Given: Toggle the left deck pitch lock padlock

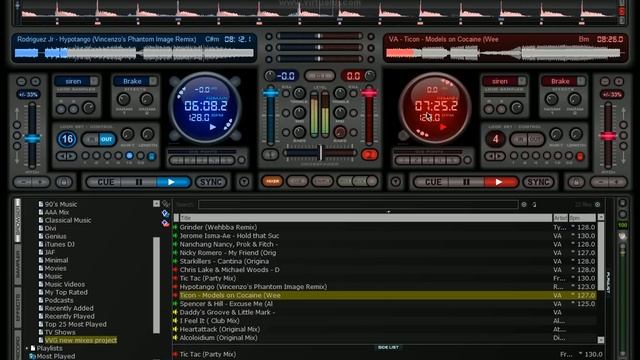Looking at the screenshot, I should [64, 182].
